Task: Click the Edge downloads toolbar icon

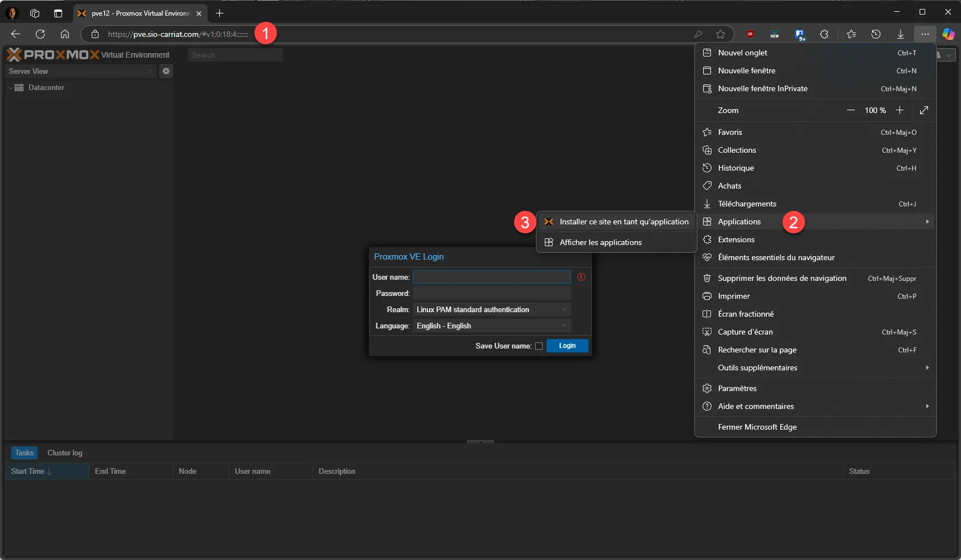Action: [901, 34]
